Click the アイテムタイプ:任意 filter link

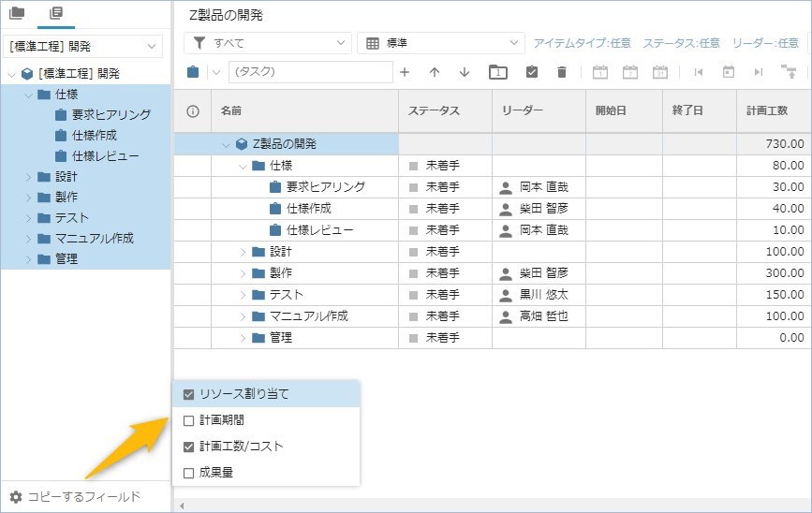(582, 43)
